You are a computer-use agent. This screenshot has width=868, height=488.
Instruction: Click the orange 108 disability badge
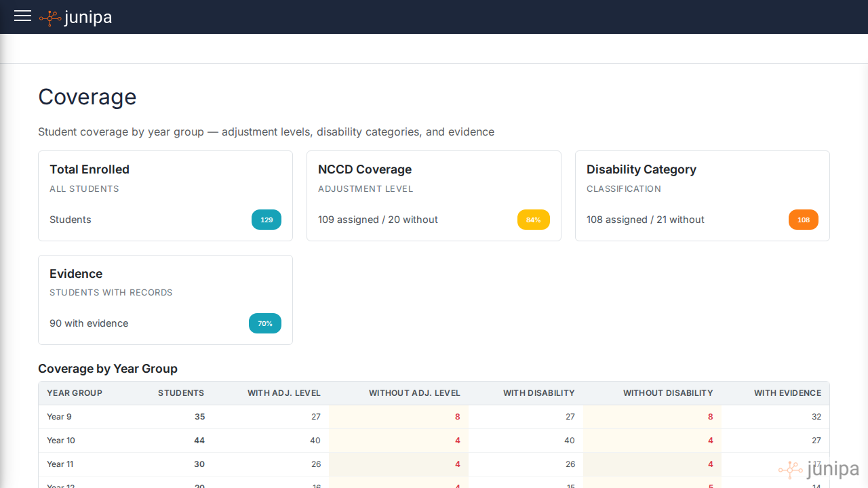[804, 220]
